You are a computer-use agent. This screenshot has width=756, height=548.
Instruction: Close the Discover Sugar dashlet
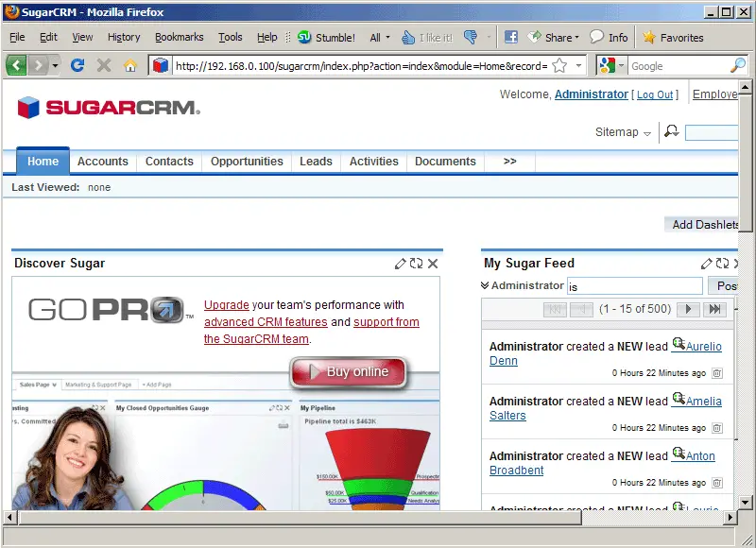pyautogui.click(x=433, y=264)
